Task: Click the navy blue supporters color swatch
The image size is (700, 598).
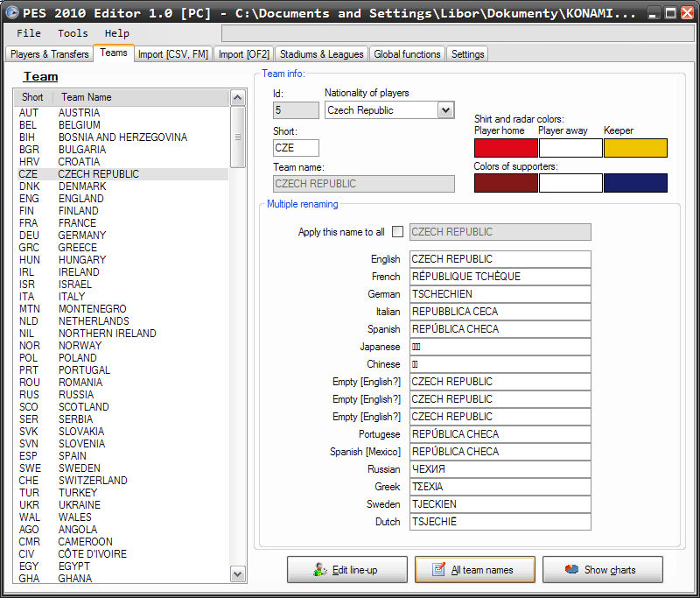Action: click(x=635, y=183)
